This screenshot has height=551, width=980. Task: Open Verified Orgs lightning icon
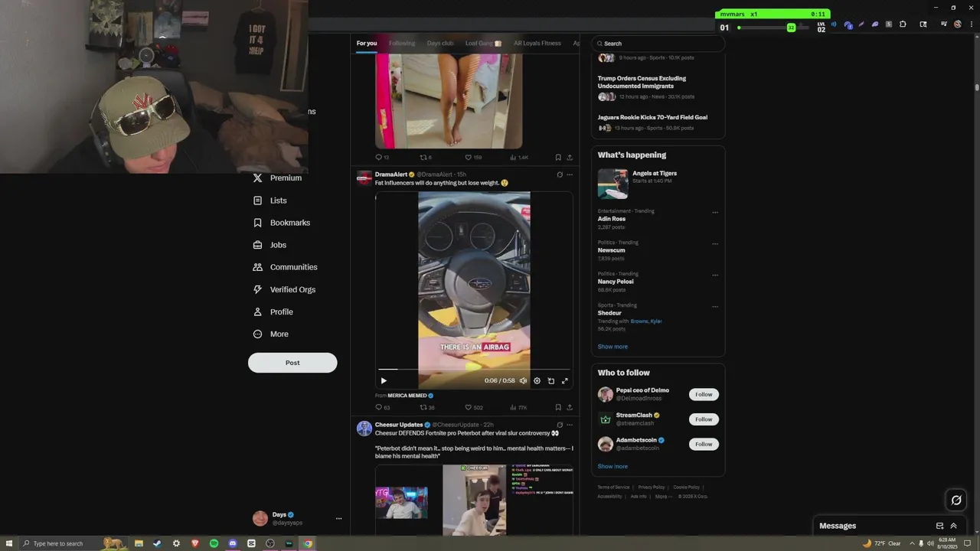257,289
